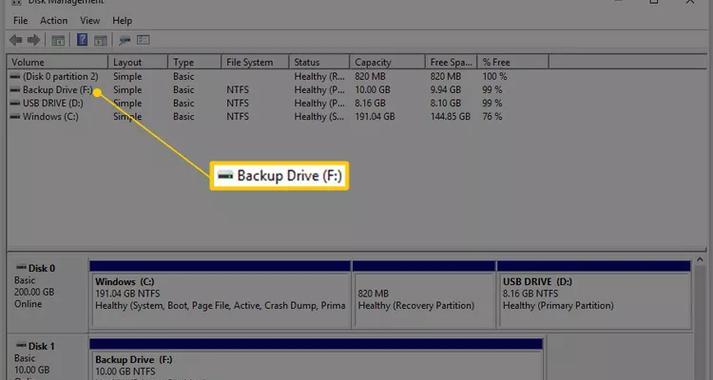This screenshot has width=713, height=380.
Task: Select the (Disk 0 partition 2) volume row
Action: (60, 76)
